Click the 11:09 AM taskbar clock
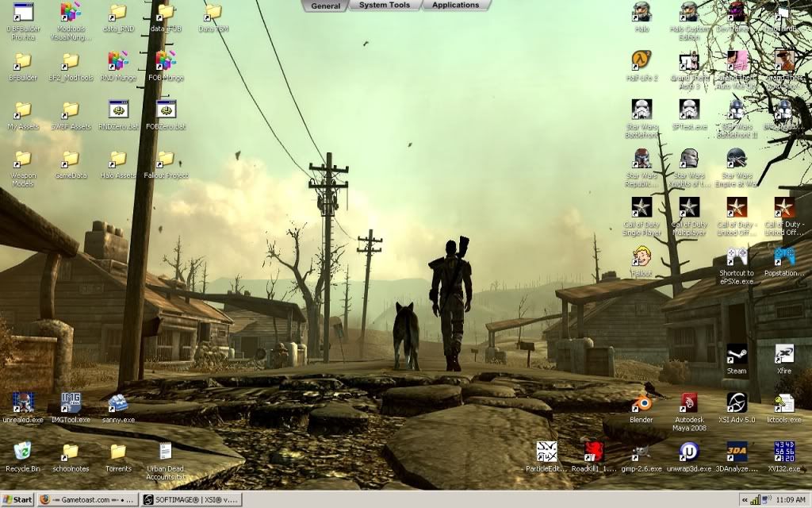 [791, 500]
